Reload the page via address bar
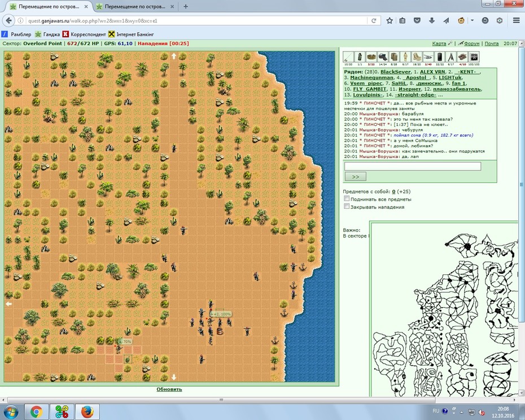The width and height of the screenshot is (525, 420). [374, 21]
